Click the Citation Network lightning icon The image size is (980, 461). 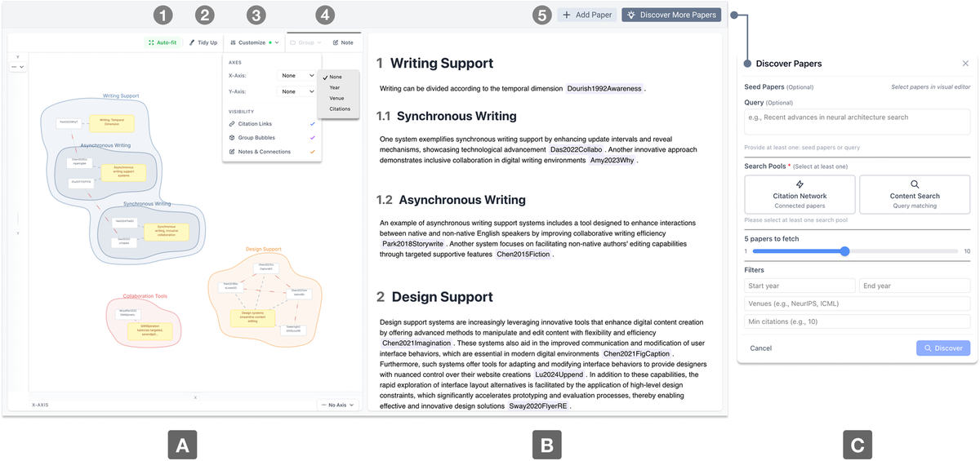(x=800, y=184)
